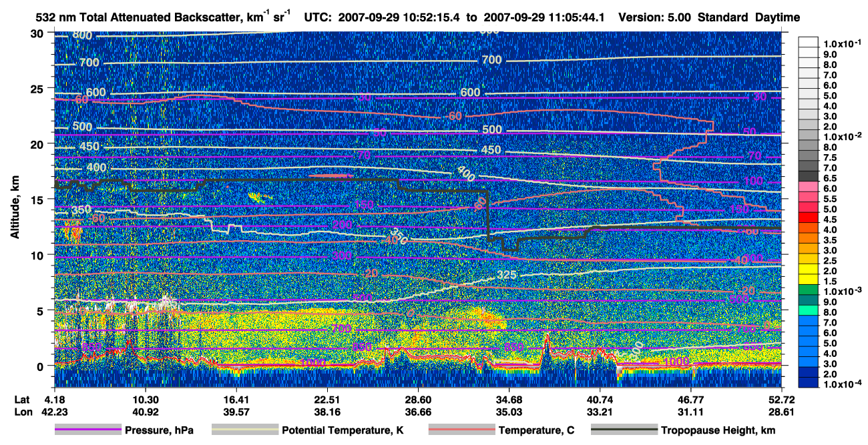The width and height of the screenshot is (868, 445).
Task: Click the color bar label '2.5'
Action: point(830,261)
